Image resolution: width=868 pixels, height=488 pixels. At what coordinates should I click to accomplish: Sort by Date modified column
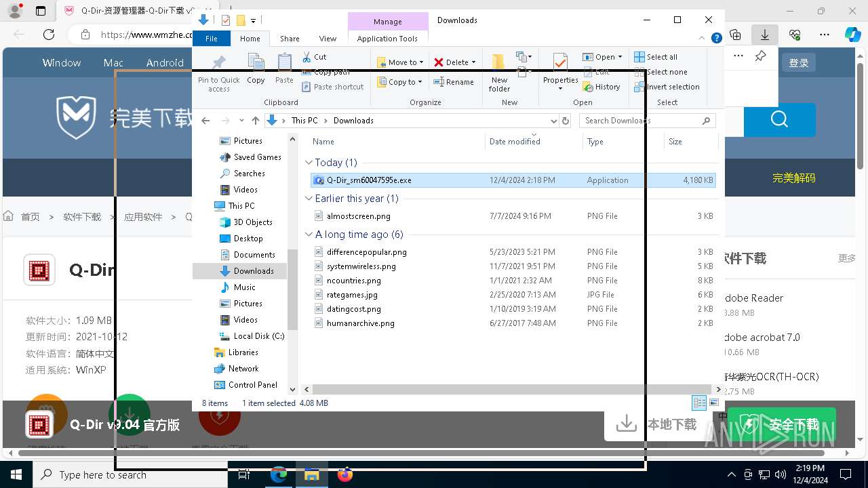[x=534, y=142]
